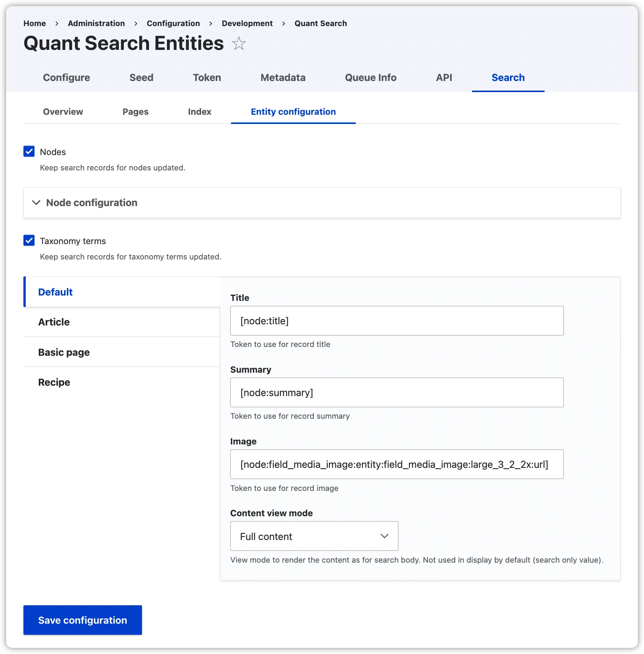Switch to the Configure tab
Image resolution: width=644 pixels, height=654 pixels.
[66, 78]
